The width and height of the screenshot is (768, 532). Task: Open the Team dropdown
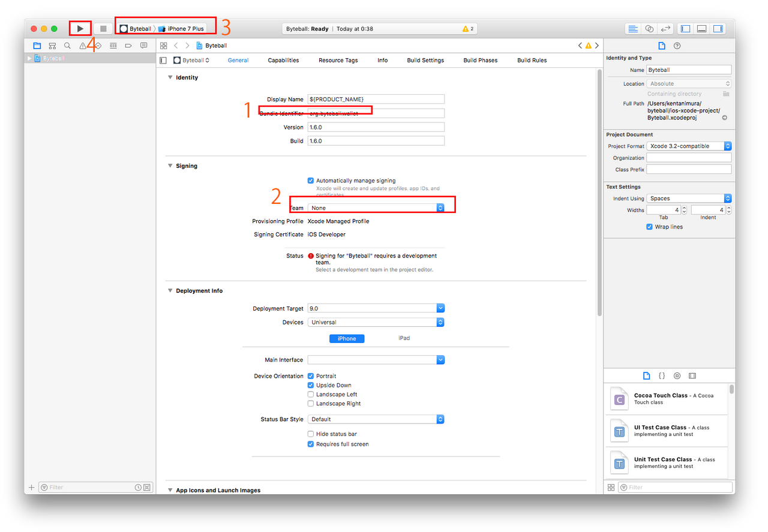coord(376,208)
